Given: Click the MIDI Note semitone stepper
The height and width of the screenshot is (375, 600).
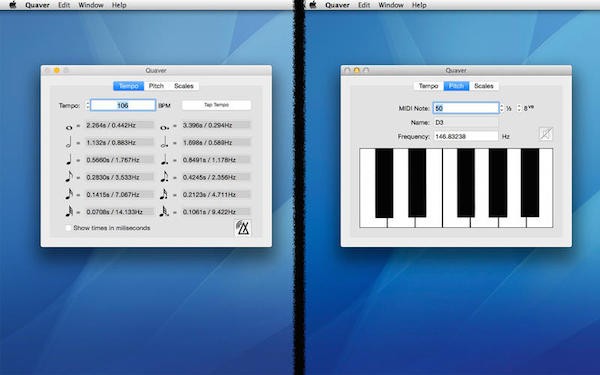Looking at the screenshot, I should [502, 108].
